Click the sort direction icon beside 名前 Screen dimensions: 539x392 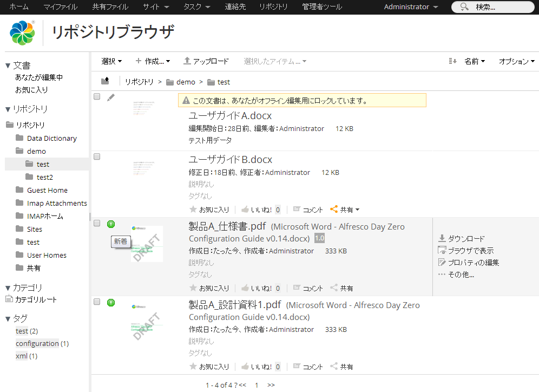(452, 61)
